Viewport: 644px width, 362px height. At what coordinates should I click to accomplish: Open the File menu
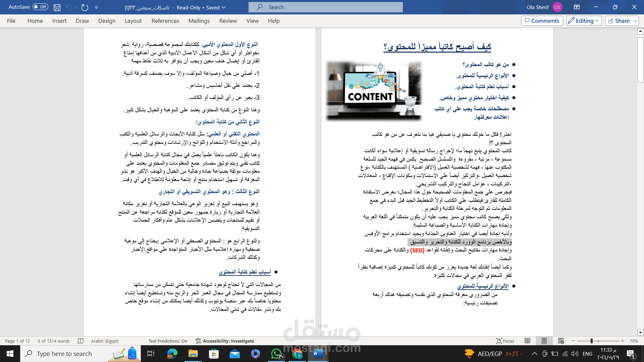(x=11, y=21)
